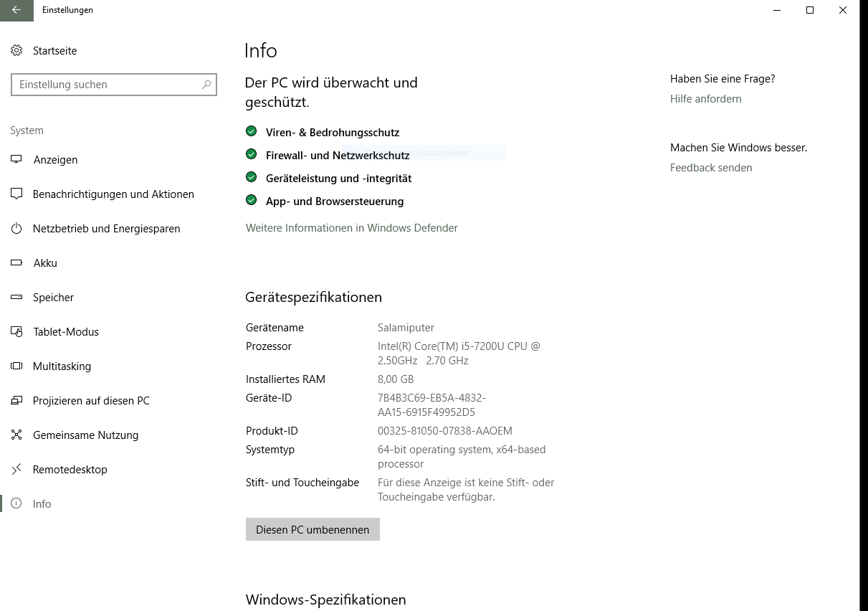This screenshot has width=868, height=611.
Task: Click the Anzeigen monitor icon
Action: coord(16,160)
